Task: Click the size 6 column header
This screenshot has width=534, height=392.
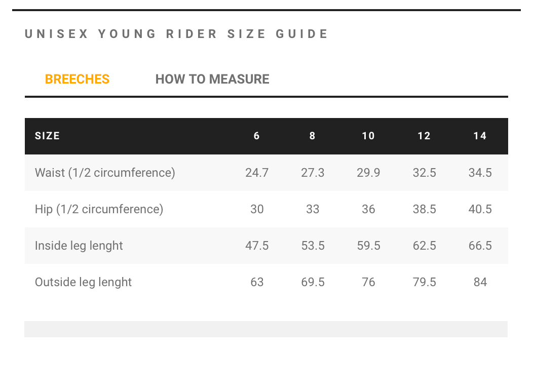Action: [256, 136]
